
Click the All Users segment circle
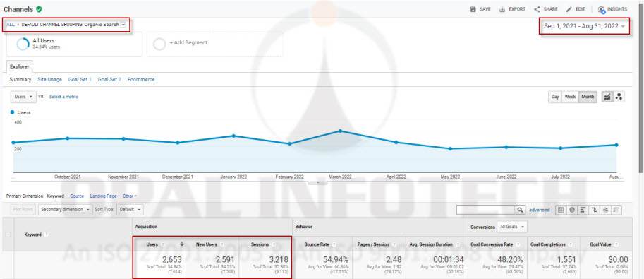click(23, 44)
